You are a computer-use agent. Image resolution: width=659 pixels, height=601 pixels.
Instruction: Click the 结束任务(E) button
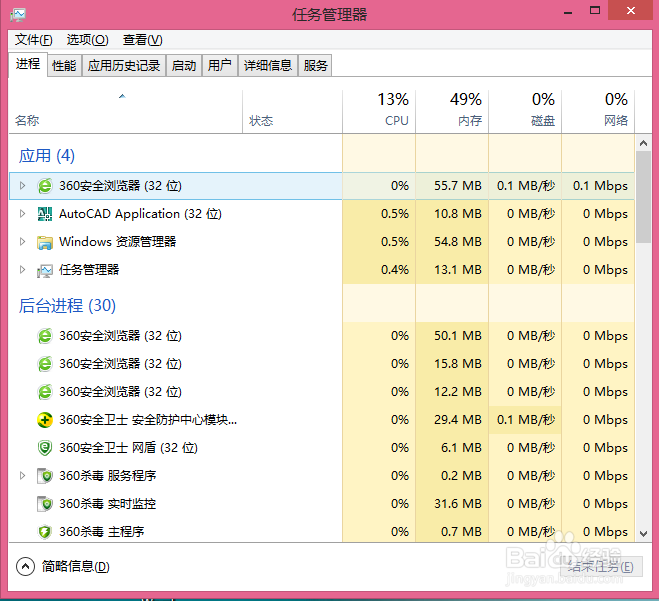click(x=601, y=567)
